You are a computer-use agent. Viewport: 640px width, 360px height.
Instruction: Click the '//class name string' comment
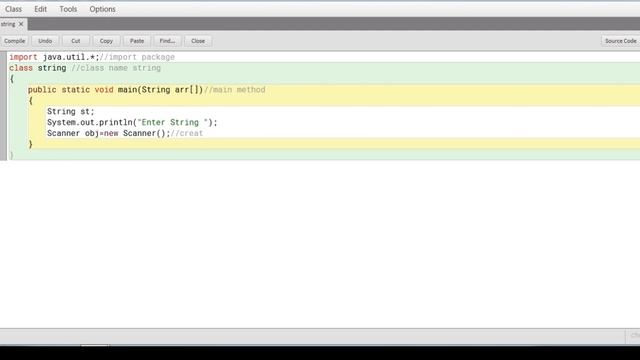[x=116, y=68]
